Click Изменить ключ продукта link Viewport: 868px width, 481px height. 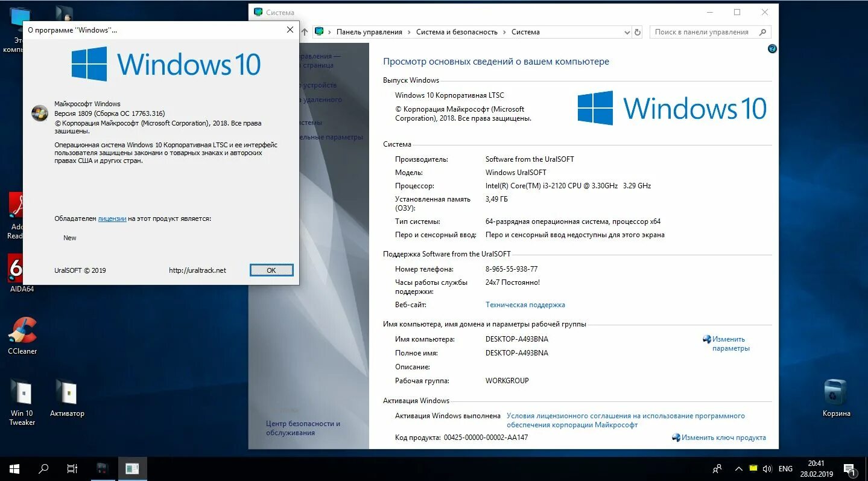pyautogui.click(x=724, y=438)
